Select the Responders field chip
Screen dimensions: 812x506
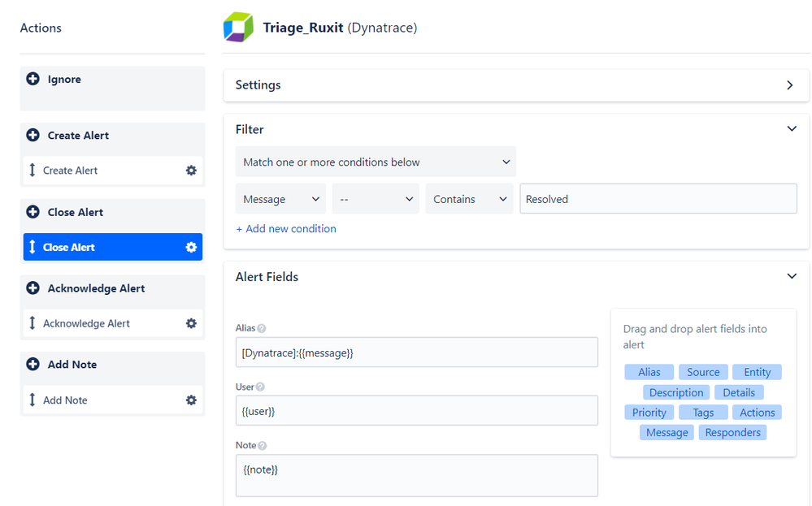point(733,433)
